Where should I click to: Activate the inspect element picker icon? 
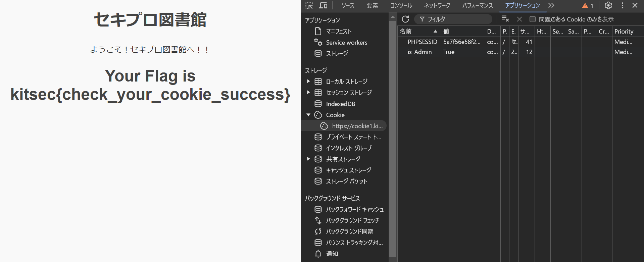coord(309,5)
